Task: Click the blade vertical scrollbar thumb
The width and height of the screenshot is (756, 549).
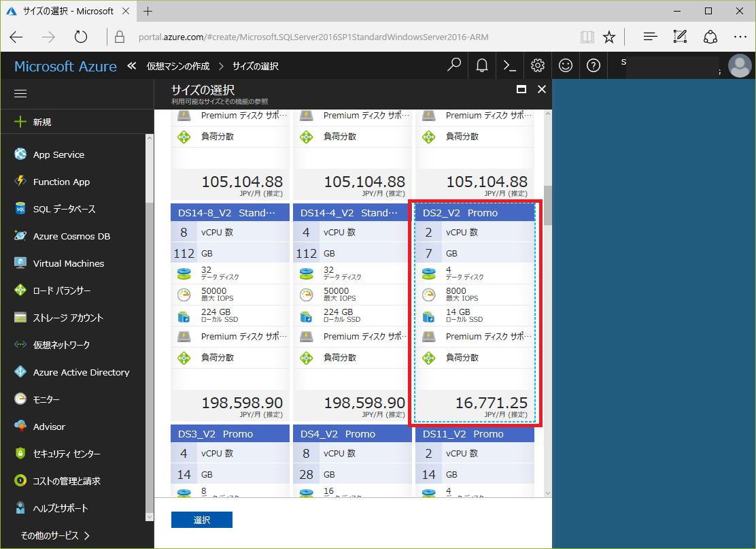Action: tap(548, 205)
